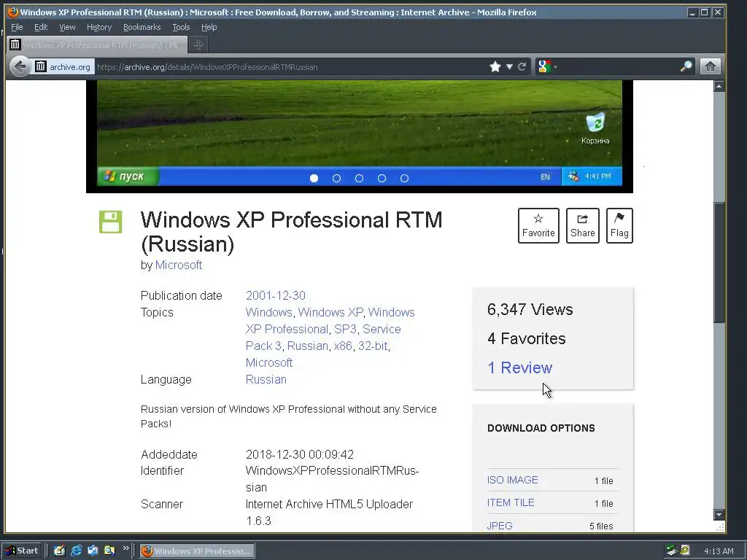Click the third quick launch icon
This screenshot has height=560, width=747.
pyautogui.click(x=93, y=551)
